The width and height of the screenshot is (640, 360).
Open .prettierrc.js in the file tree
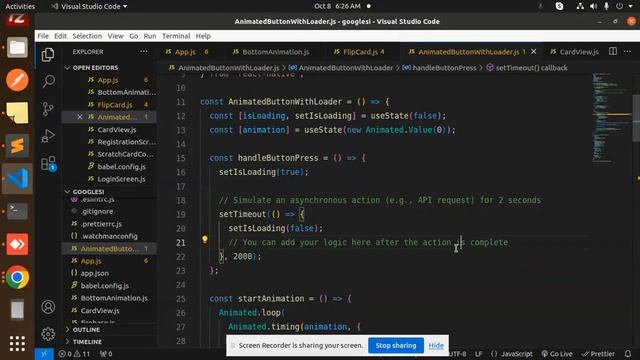point(101,224)
